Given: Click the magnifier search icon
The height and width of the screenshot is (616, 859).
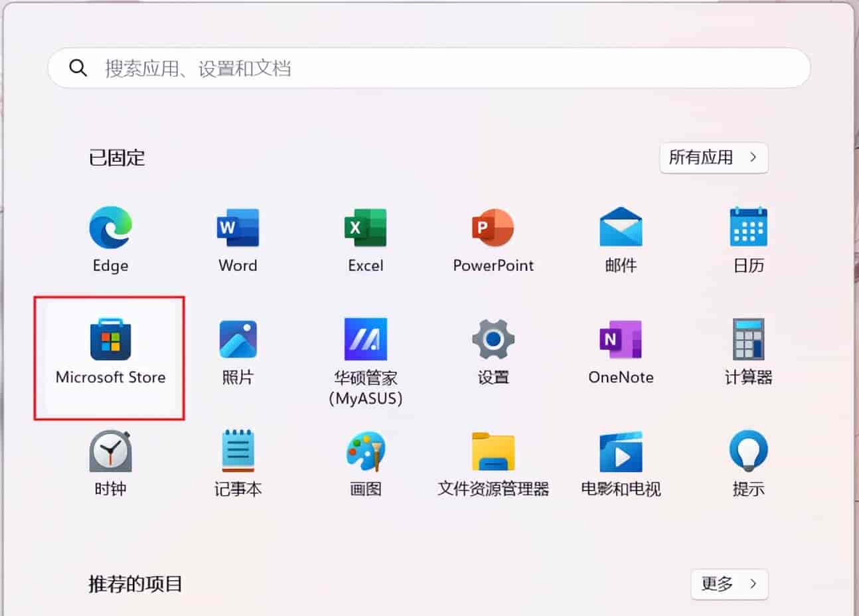Looking at the screenshot, I should pyautogui.click(x=78, y=68).
